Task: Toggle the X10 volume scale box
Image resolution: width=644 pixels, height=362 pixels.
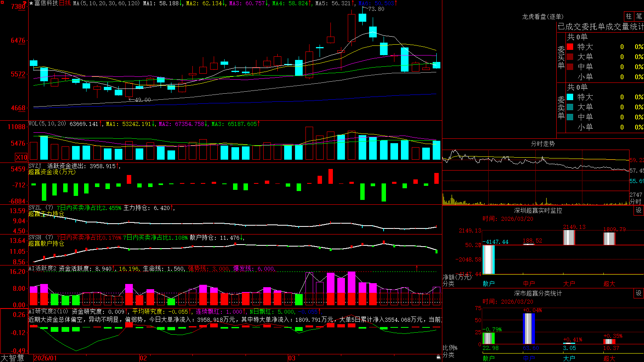Action: click(x=21, y=157)
